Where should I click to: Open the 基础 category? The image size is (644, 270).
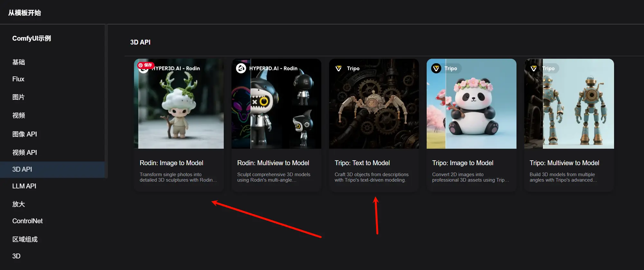tap(19, 62)
